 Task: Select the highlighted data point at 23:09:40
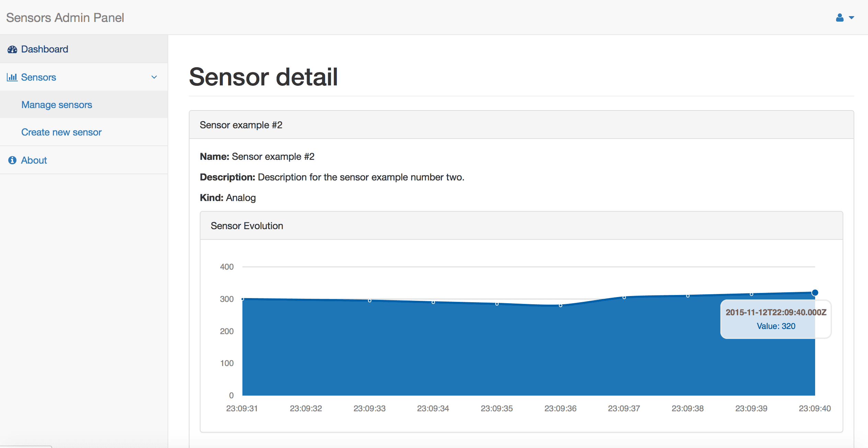coord(814,293)
